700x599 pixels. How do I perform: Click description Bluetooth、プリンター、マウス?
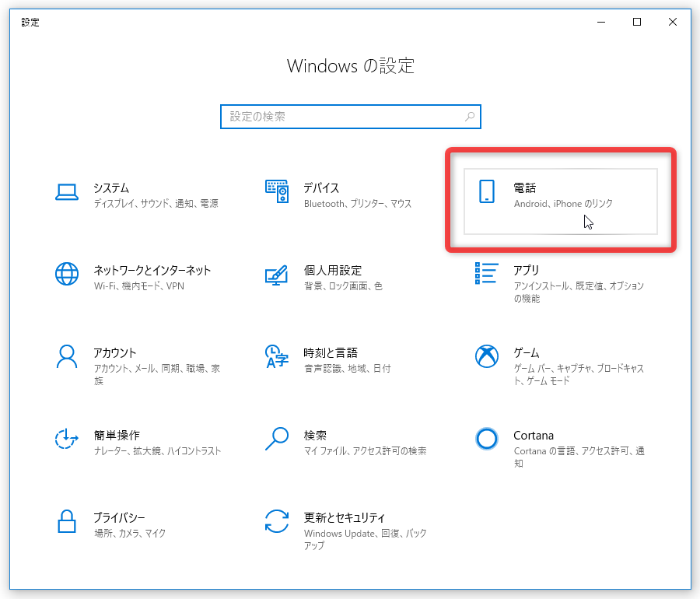coord(358,204)
